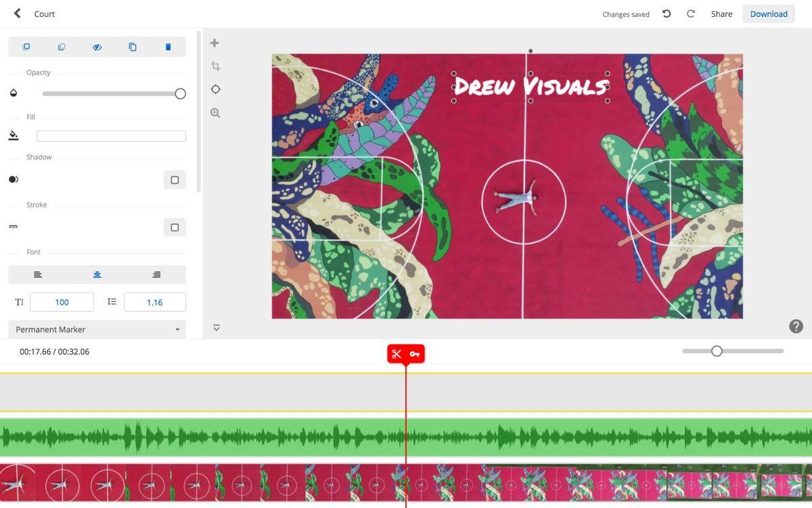This screenshot has height=508, width=812.
Task: Select the crop tool
Action: pyautogui.click(x=215, y=66)
